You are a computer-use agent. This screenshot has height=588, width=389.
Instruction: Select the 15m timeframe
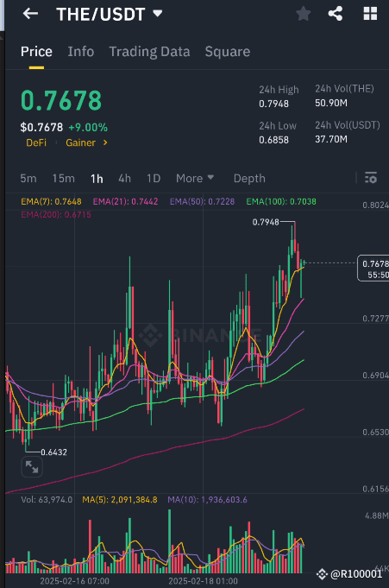[x=63, y=178]
